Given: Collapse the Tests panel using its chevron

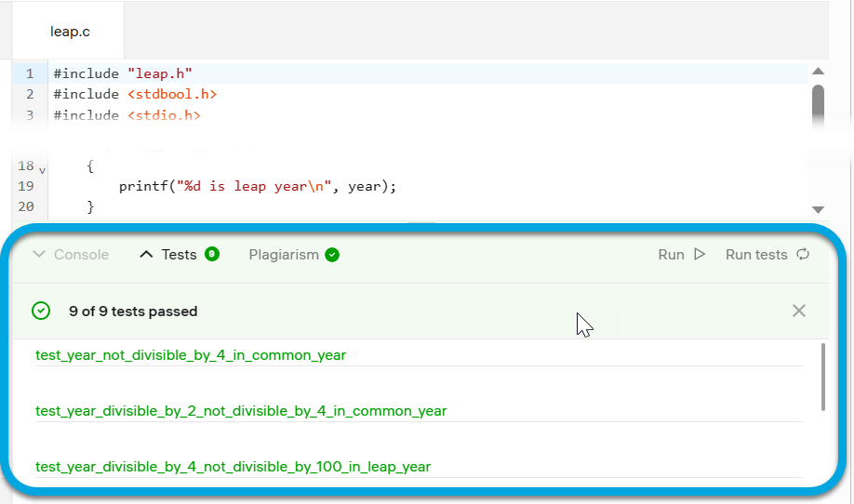Looking at the screenshot, I should (x=146, y=255).
